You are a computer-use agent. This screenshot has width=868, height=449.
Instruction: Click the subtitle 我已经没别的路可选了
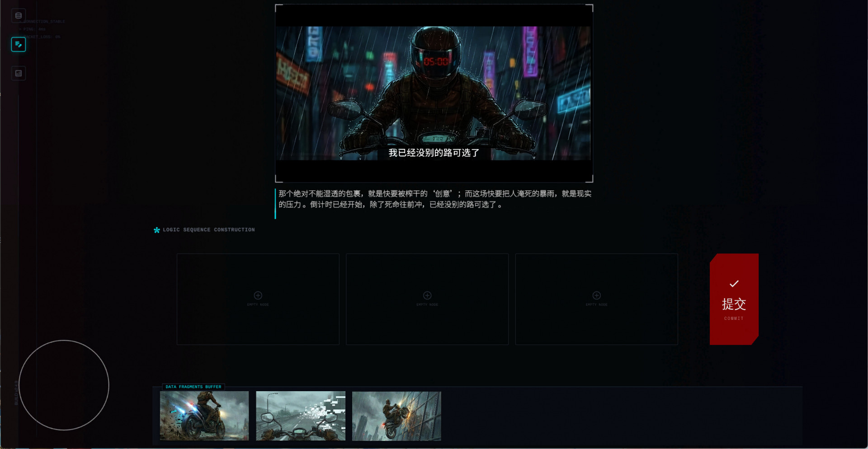[x=434, y=153]
